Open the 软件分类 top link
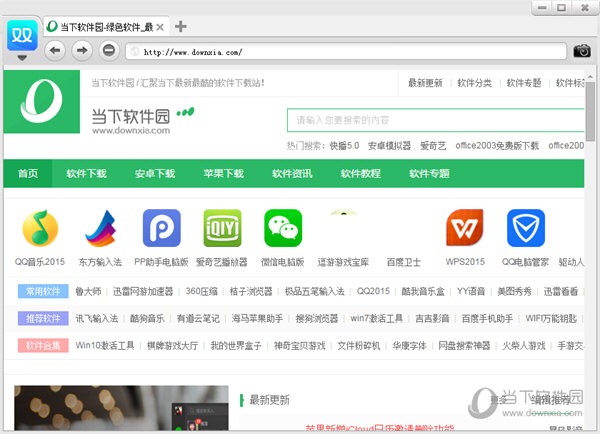 pos(474,83)
